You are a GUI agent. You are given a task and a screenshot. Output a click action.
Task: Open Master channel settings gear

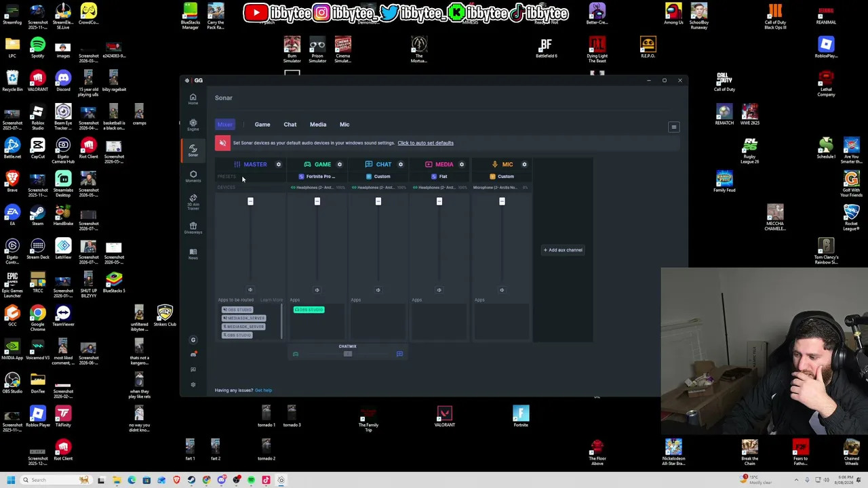[x=278, y=164]
